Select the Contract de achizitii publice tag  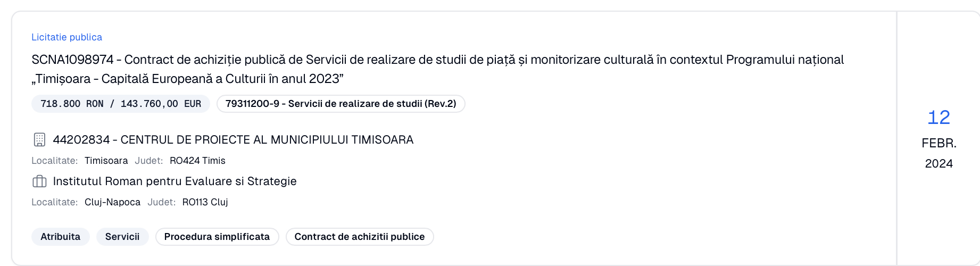click(x=360, y=237)
